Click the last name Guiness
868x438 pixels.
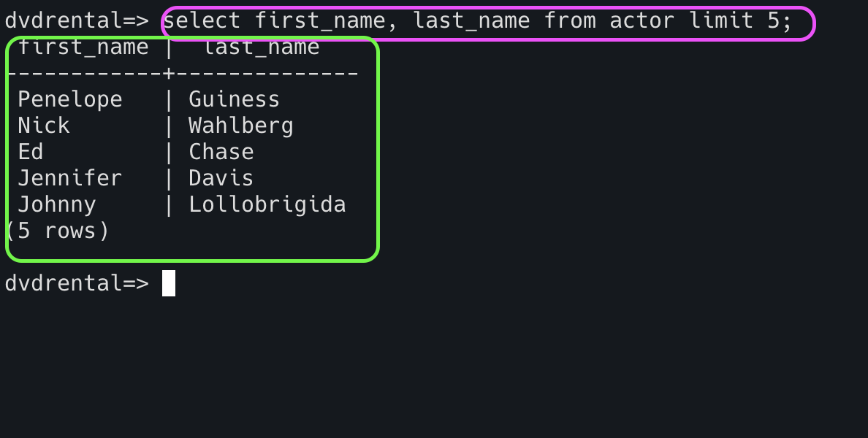234,100
